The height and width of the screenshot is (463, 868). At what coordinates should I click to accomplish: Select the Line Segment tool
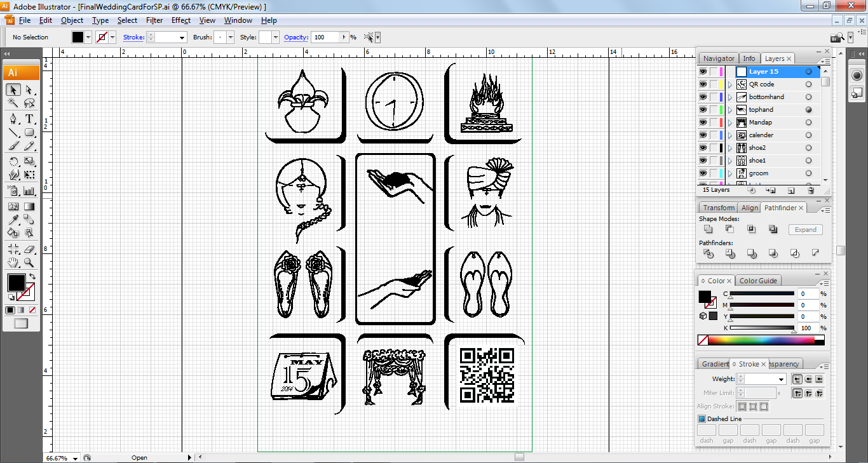13,133
